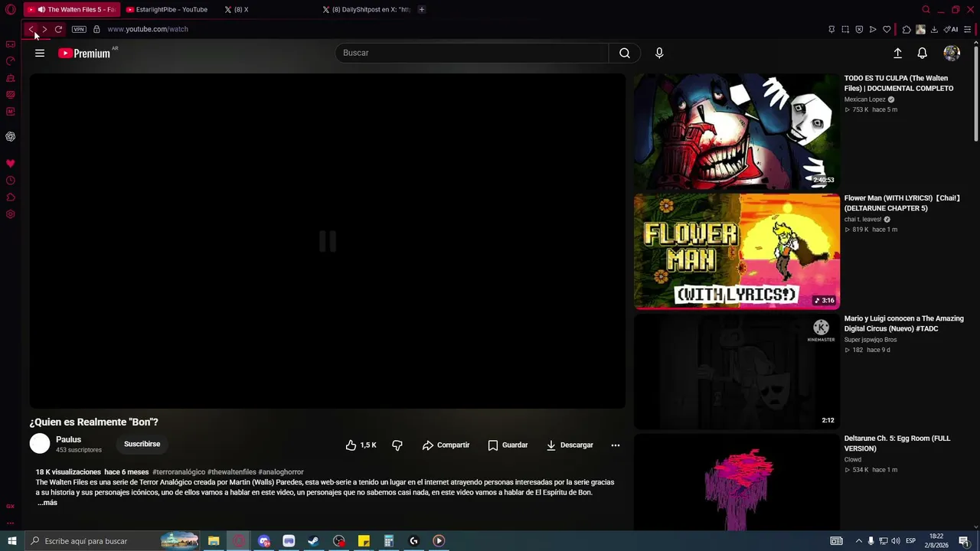Open Paulus channel avatar
The height and width of the screenshot is (551, 980).
pyautogui.click(x=40, y=444)
